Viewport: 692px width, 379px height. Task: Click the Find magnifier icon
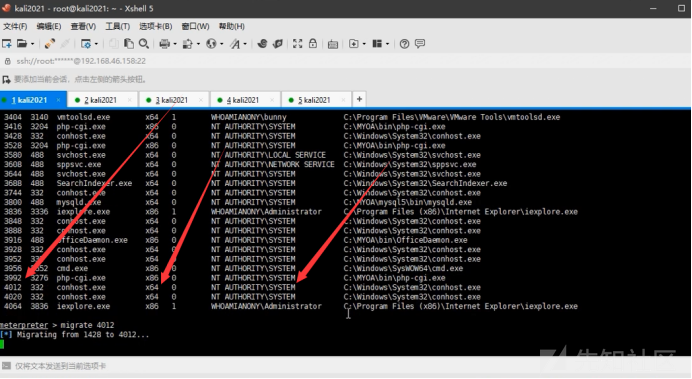click(144, 44)
